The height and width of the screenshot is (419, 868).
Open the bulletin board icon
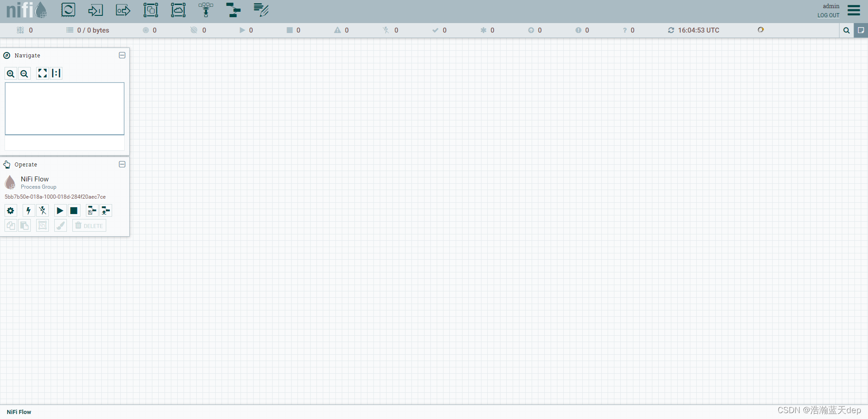[x=861, y=30]
